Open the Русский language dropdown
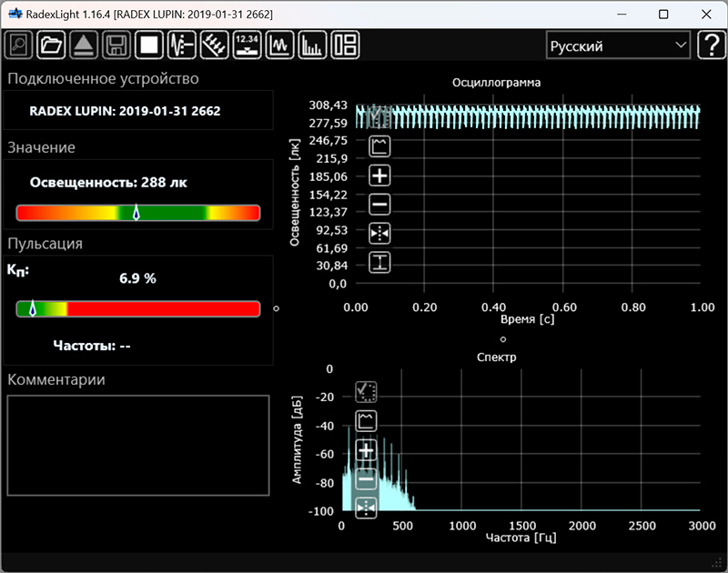Screen dimensions: 728x573 click(x=618, y=45)
